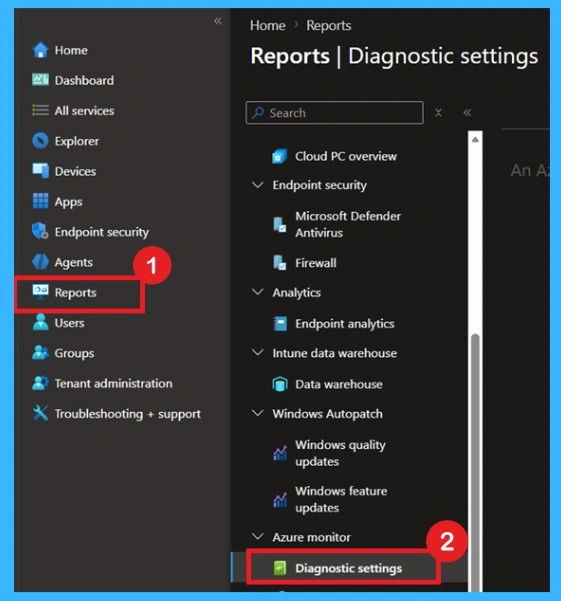The height and width of the screenshot is (601, 561).
Task: Collapse the Analytics section chevron
Action: coord(258,292)
